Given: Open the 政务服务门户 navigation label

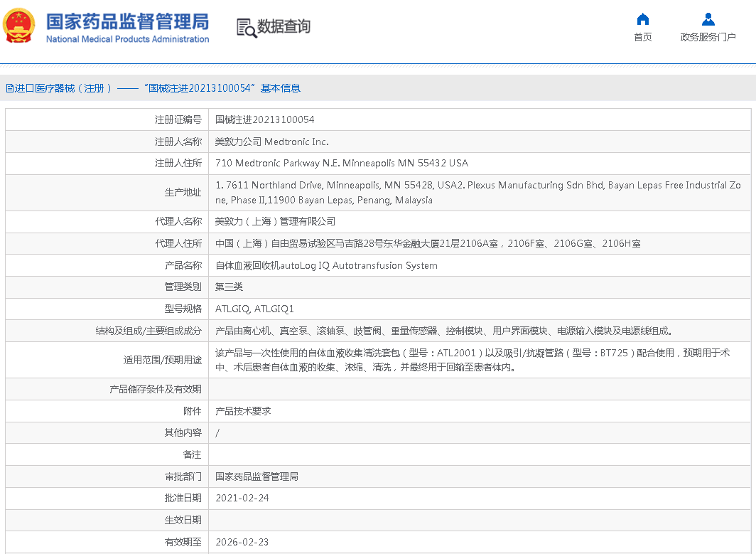Looking at the screenshot, I should click(x=708, y=38).
